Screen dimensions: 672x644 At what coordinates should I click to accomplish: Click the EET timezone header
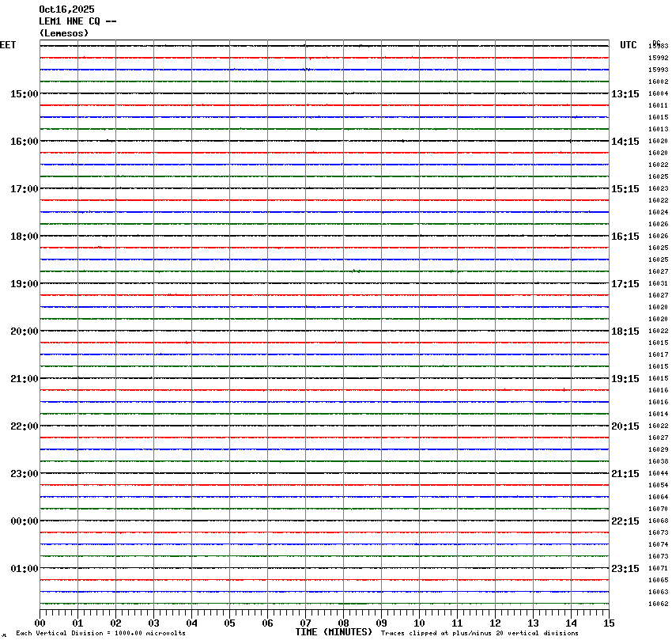(x=8, y=45)
